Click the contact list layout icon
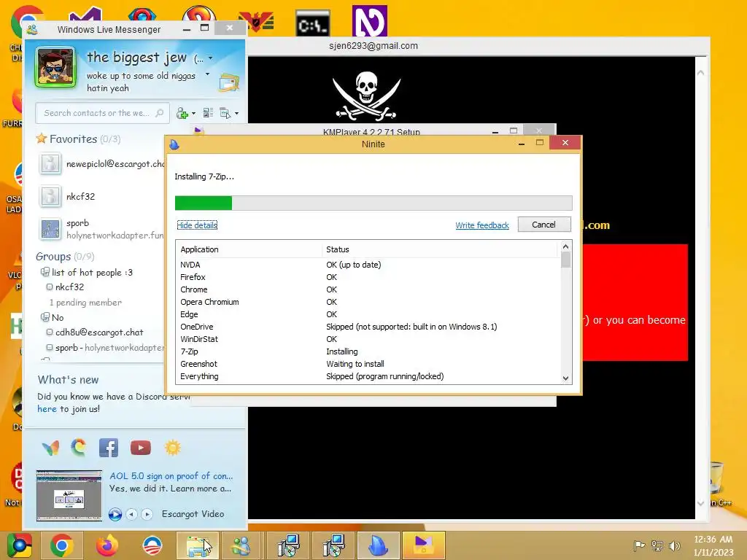The width and height of the screenshot is (747, 560). pos(208,113)
